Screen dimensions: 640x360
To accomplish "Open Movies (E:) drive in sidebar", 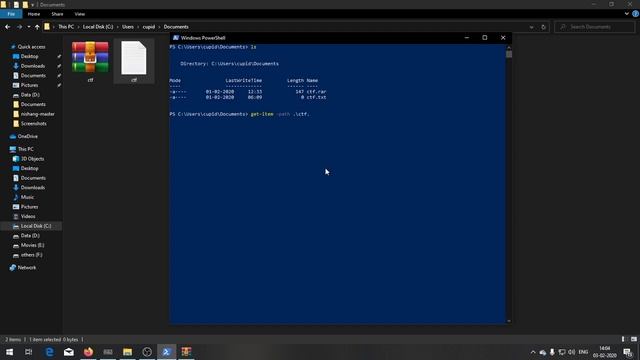I will point(32,245).
